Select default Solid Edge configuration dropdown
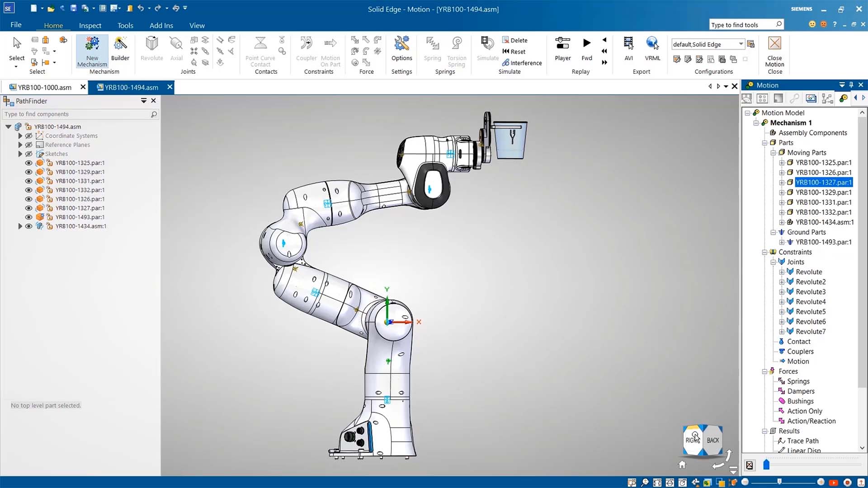 point(707,43)
